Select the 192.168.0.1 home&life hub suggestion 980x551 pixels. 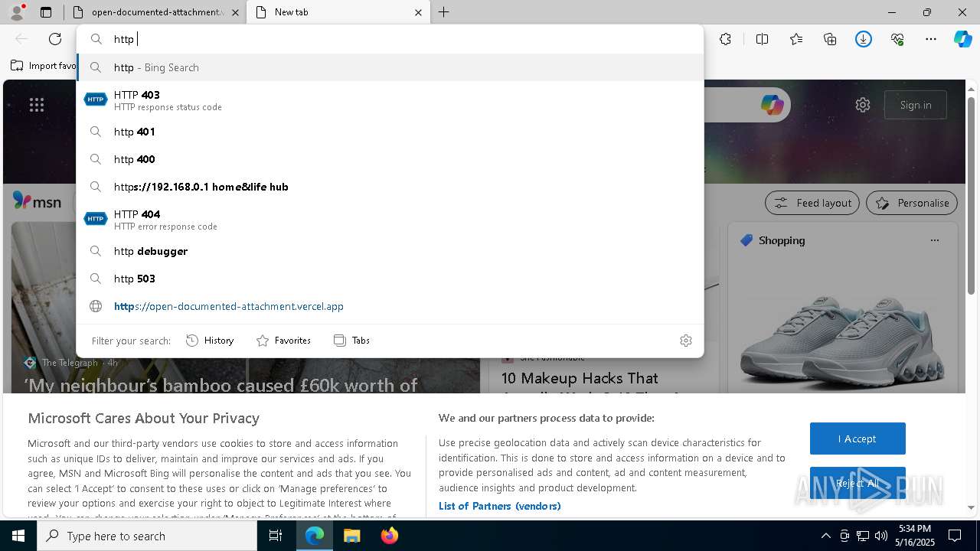[x=390, y=187]
